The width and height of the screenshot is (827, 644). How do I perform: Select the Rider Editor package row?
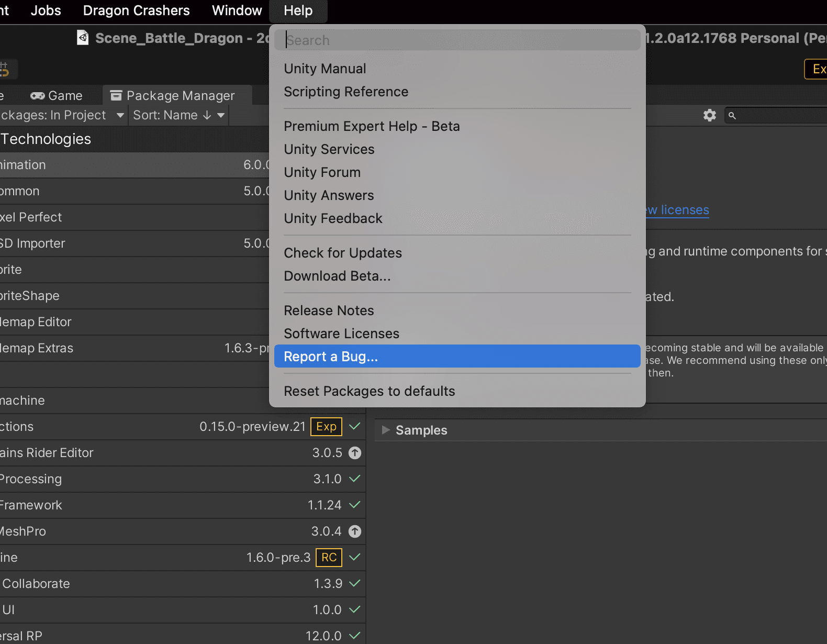[183, 453]
